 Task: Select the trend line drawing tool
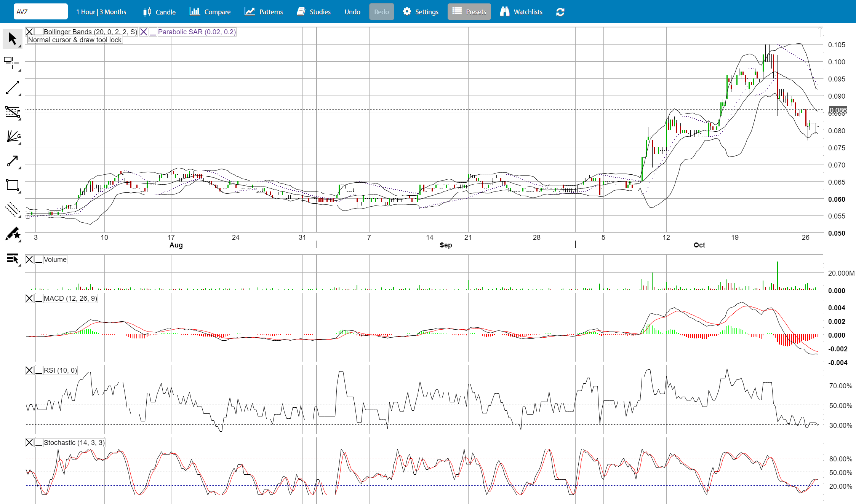13,88
